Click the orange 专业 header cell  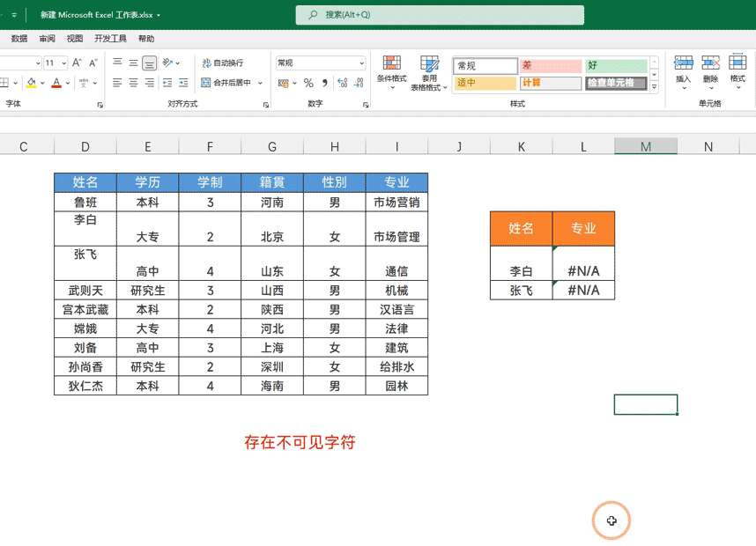tap(583, 228)
